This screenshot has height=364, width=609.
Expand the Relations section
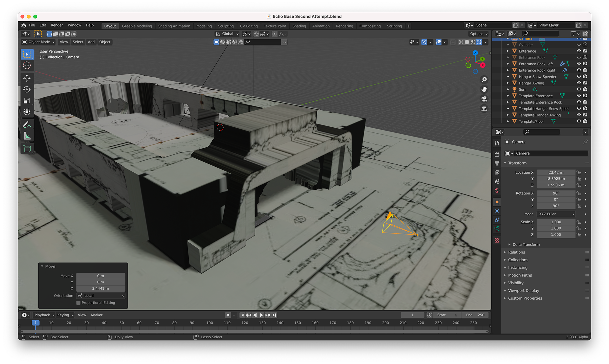pyautogui.click(x=516, y=252)
